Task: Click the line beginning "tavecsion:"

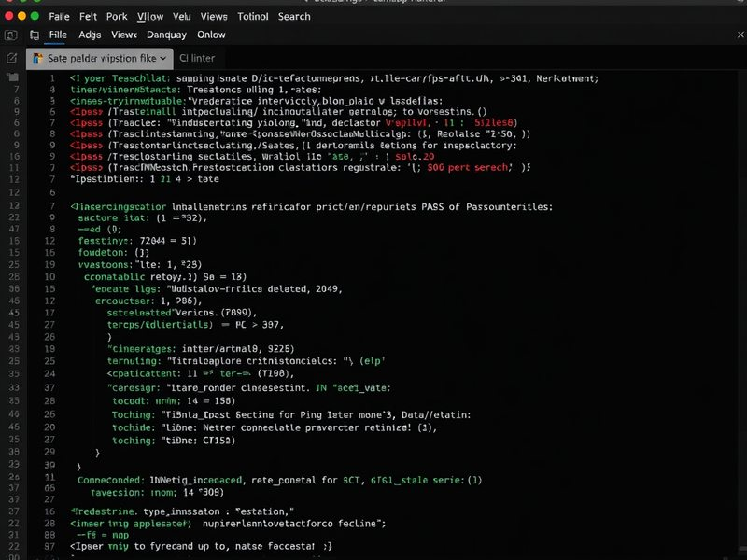Action: (157, 493)
